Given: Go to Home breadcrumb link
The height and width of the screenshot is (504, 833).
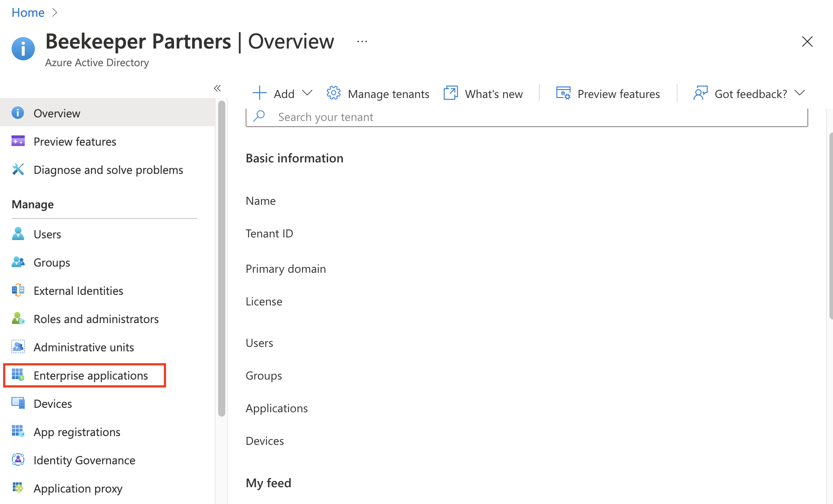Looking at the screenshot, I should pyautogui.click(x=28, y=12).
